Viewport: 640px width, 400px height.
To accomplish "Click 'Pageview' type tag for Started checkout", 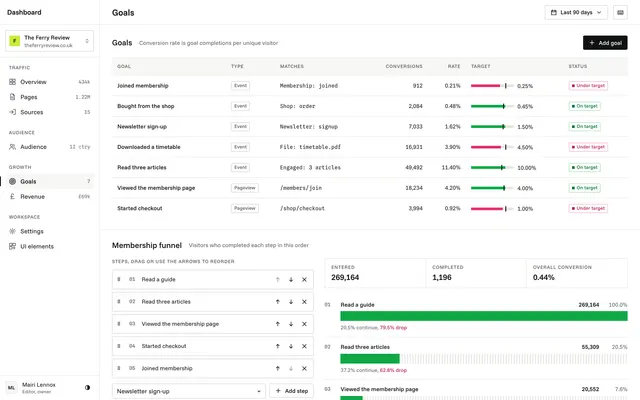I will [244, 209].
